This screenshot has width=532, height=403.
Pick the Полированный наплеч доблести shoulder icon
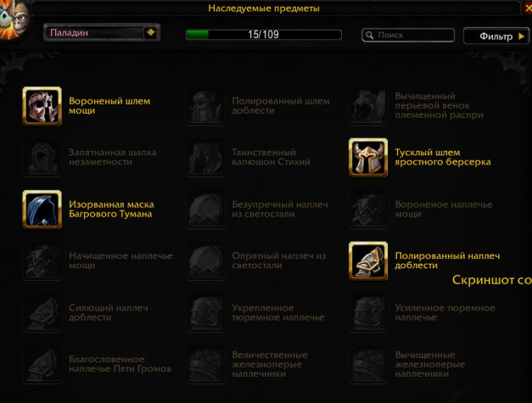[x=368, y=260]
